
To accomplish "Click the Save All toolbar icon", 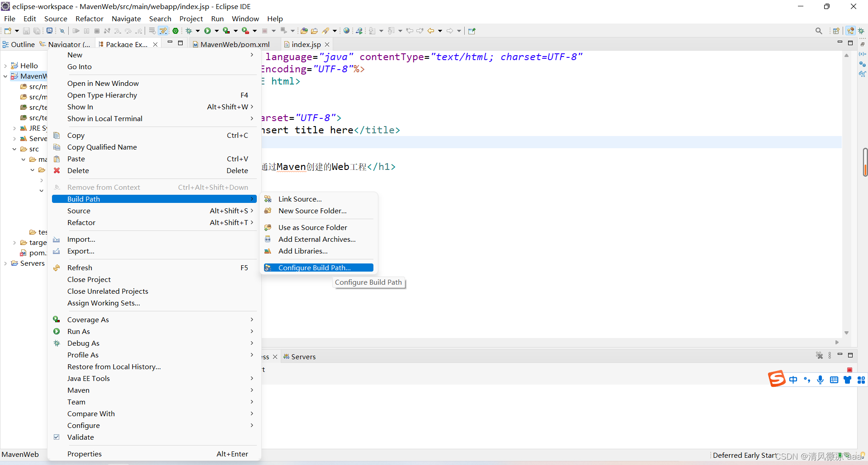I will tap(37, 31).
